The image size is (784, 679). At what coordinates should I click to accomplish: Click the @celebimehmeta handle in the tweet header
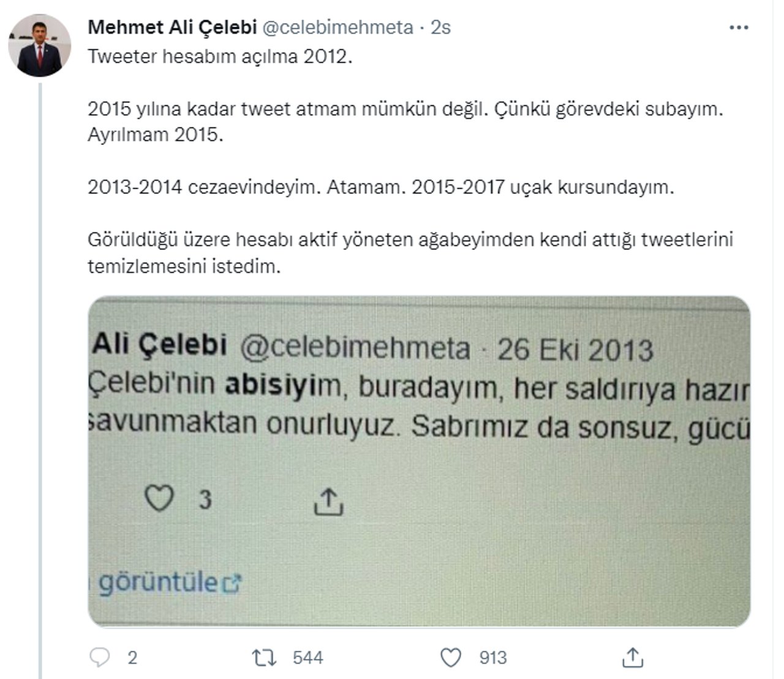click(337, 28)
